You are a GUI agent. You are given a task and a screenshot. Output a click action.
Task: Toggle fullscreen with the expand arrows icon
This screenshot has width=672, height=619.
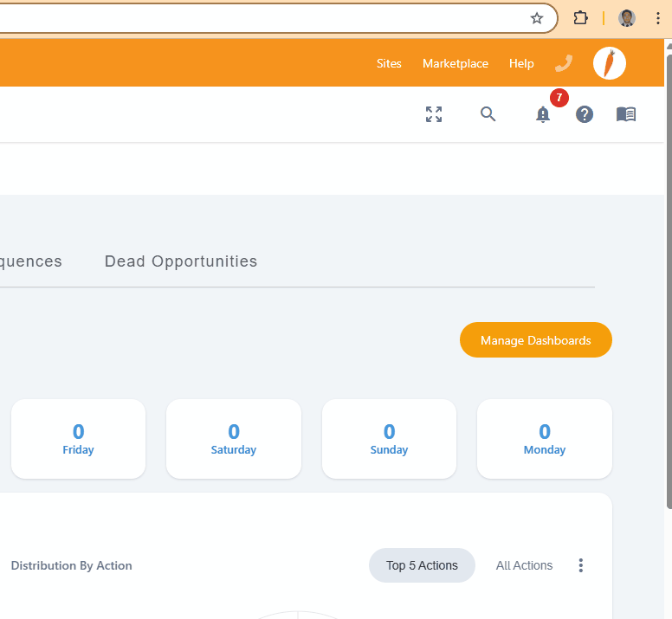coord(434,114)
